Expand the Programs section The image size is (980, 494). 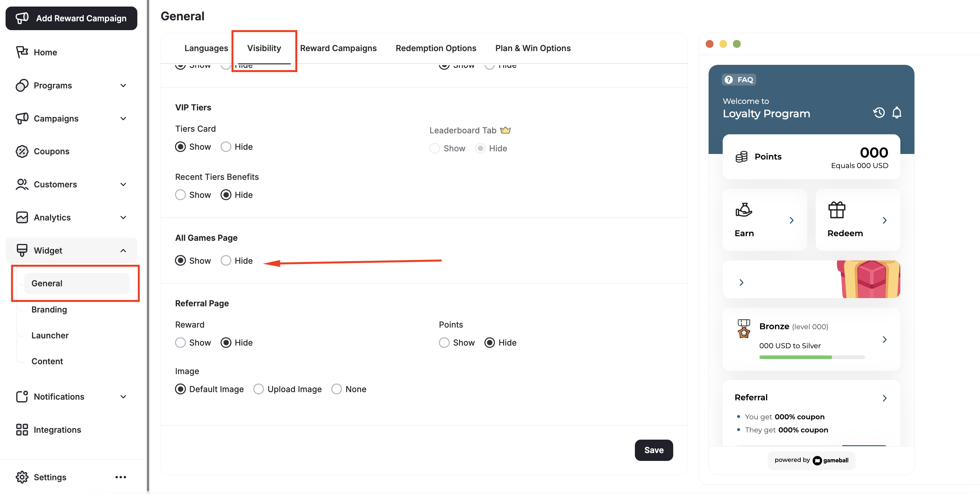click(x=123, y=85)
